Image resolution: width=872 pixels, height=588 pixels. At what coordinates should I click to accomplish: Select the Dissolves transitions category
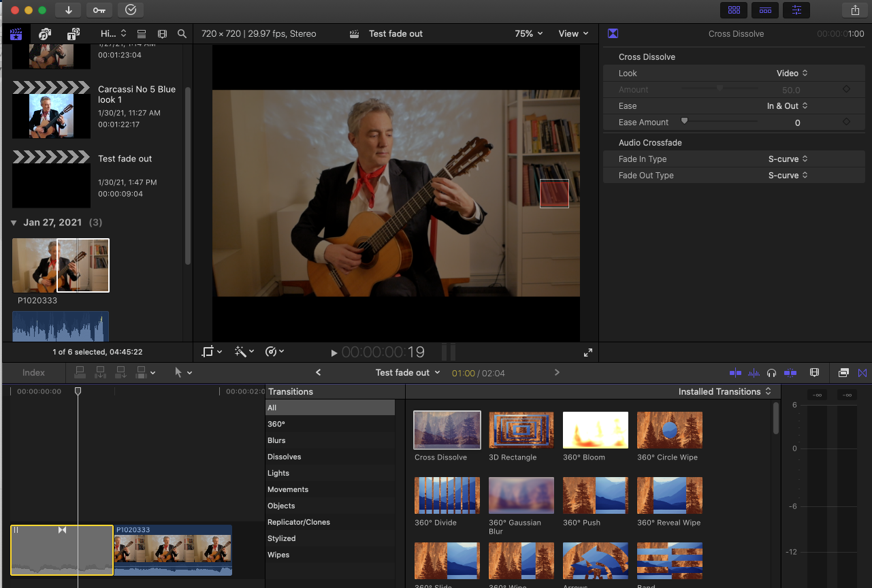click(x=284, y=457)
